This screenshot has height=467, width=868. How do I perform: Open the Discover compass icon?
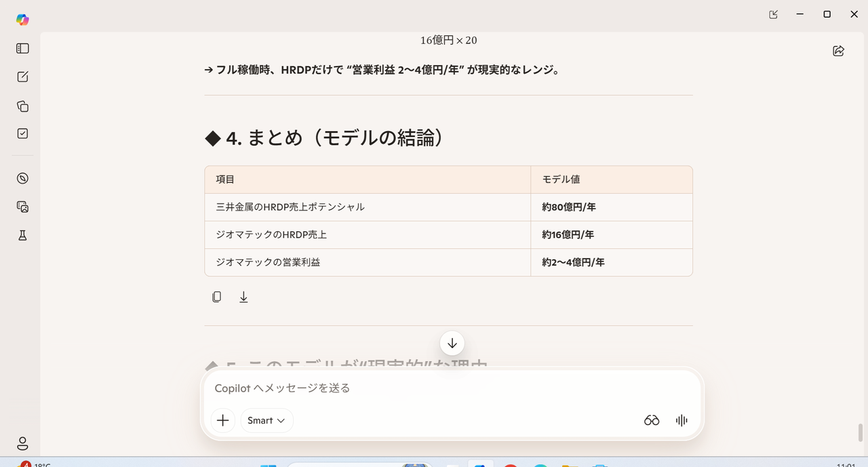point(22,179)
